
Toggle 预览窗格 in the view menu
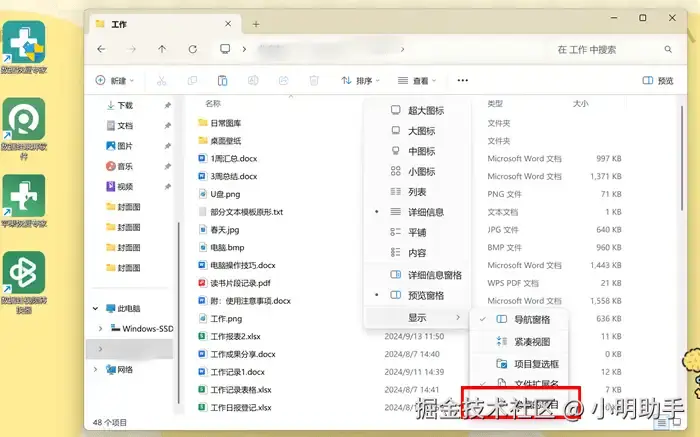pyautogui.click(x=417, y=295)
